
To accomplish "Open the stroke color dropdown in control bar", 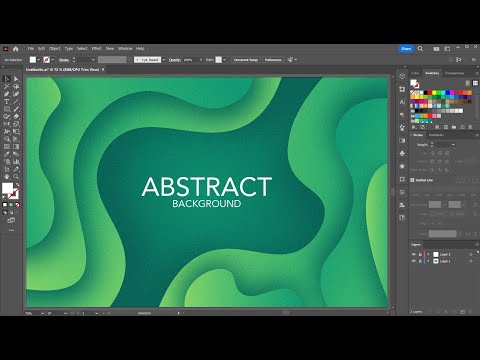I will coord(53,60).
